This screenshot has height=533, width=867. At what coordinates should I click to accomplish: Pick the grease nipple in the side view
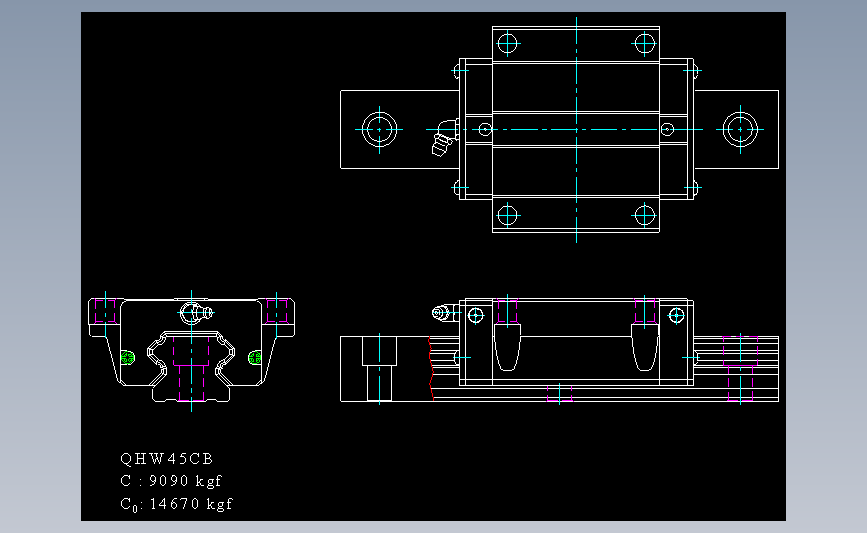click(445, 313)
